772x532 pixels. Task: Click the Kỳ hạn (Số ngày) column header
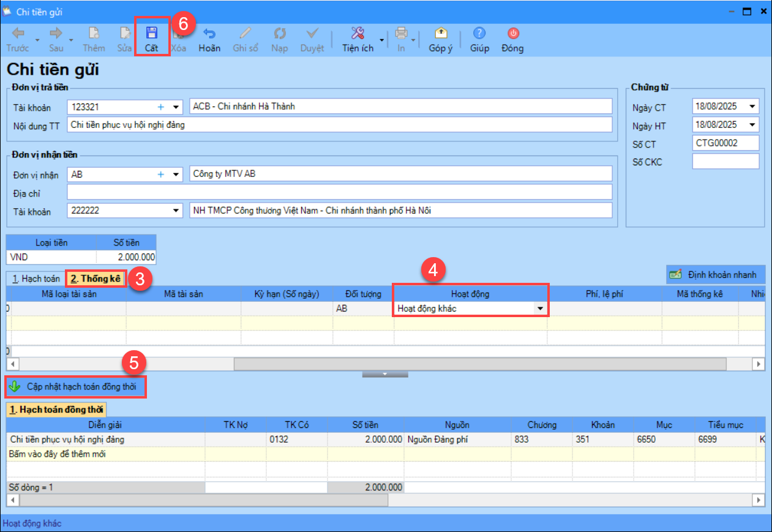tap(287, 294)
